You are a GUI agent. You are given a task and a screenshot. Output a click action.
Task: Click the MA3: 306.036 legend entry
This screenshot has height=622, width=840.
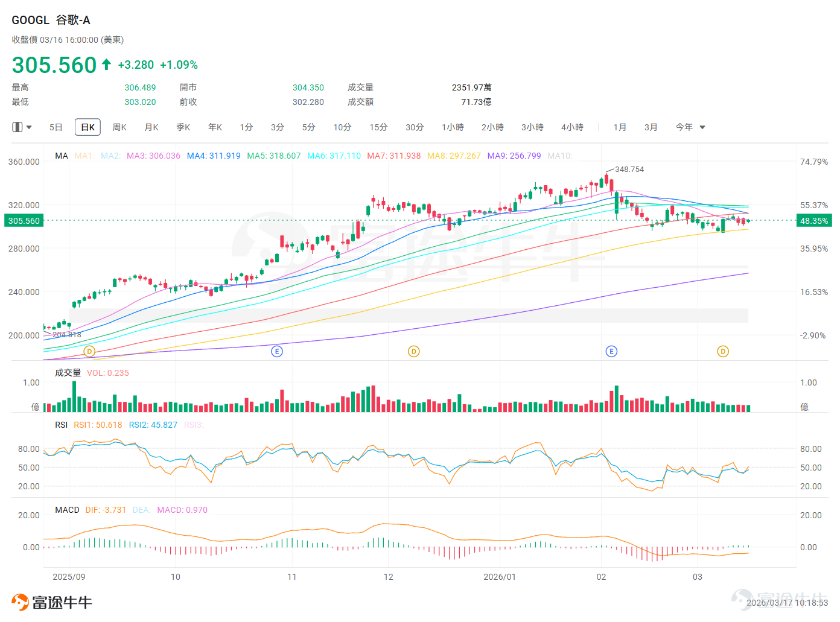click(x=154, y=156)
